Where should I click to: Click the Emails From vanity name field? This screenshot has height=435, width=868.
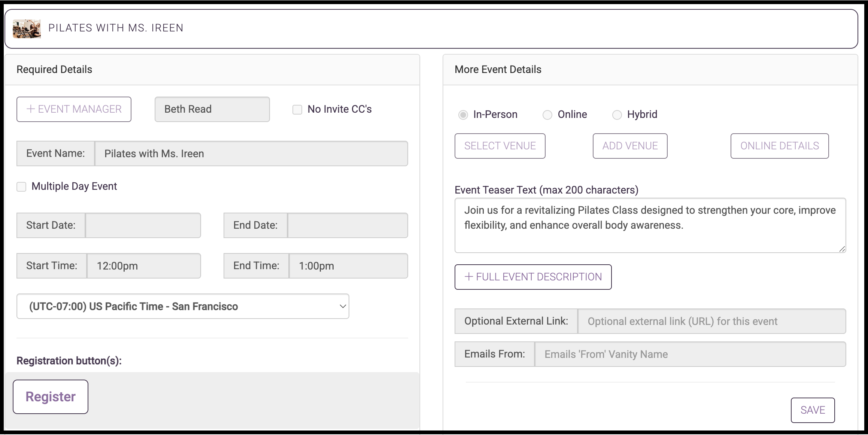(690, 354)
